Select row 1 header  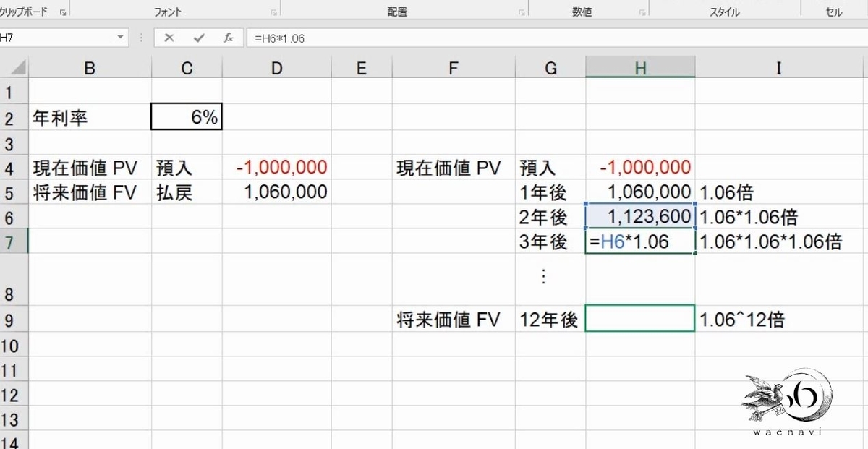tap(14, 92)
